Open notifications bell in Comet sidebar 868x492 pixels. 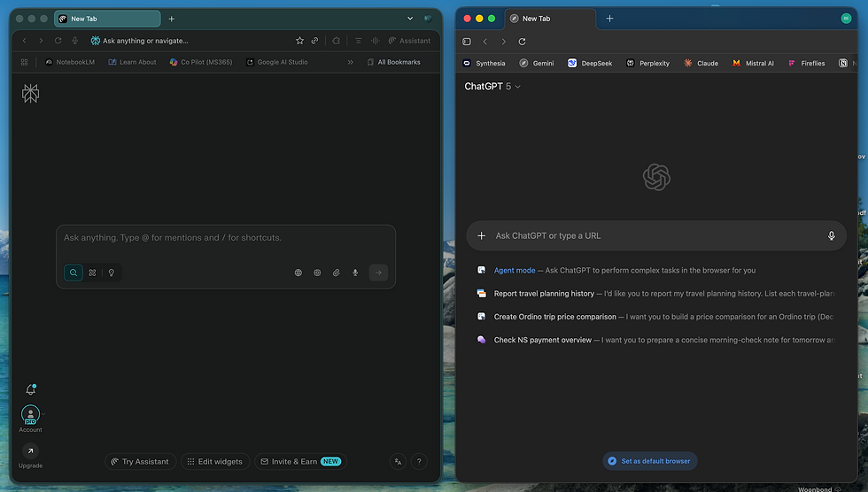pyautogui.click(x=31, y=389)
